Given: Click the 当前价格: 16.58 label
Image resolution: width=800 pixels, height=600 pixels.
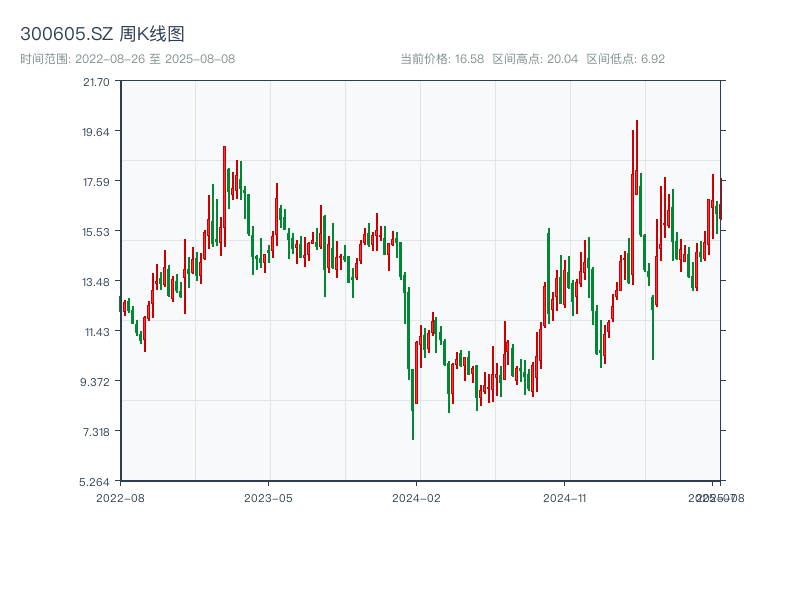Looking at the screenshot, I should [442, 59].
